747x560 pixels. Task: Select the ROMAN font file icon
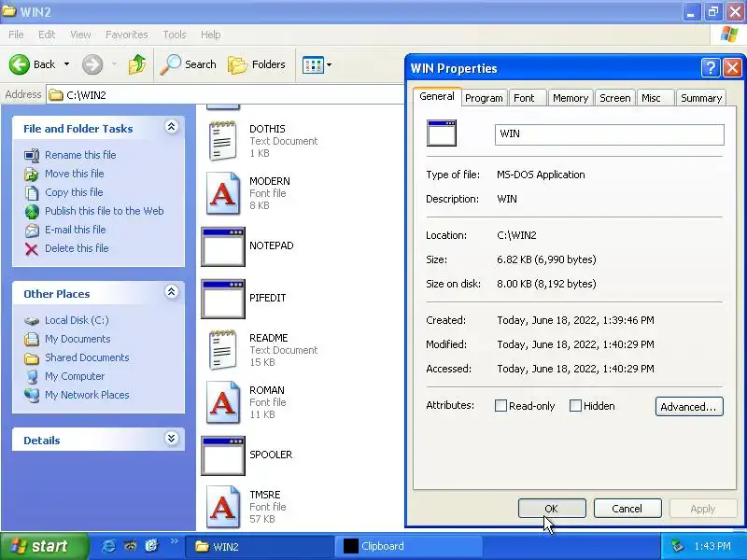click(222, 402)
